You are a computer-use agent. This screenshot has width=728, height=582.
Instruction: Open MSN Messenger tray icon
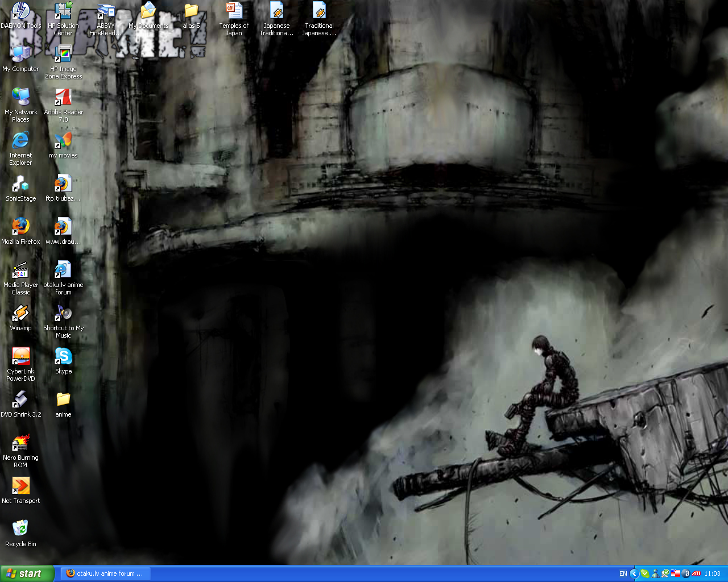[x=655, y=573]
